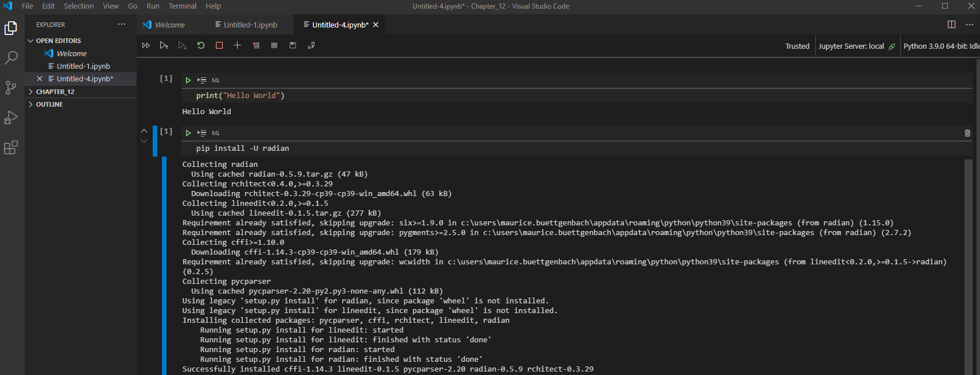980x375 pixels.
Task: Switch to the Welcome tab
Action: point(170,25)
